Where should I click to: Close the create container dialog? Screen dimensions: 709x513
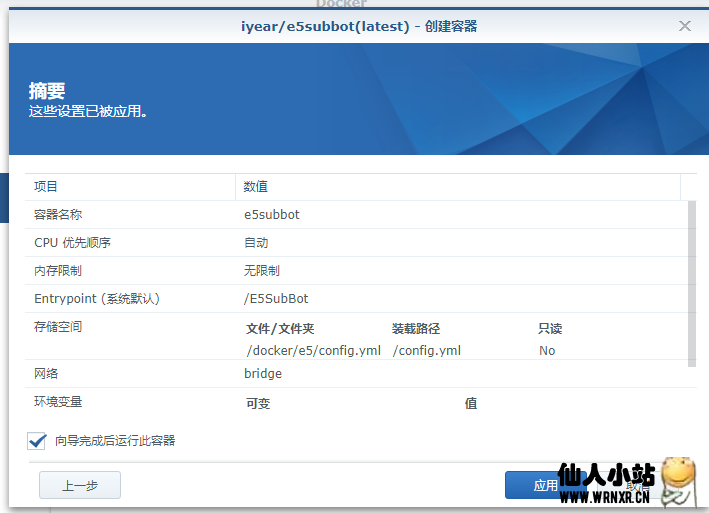[685, 26]
